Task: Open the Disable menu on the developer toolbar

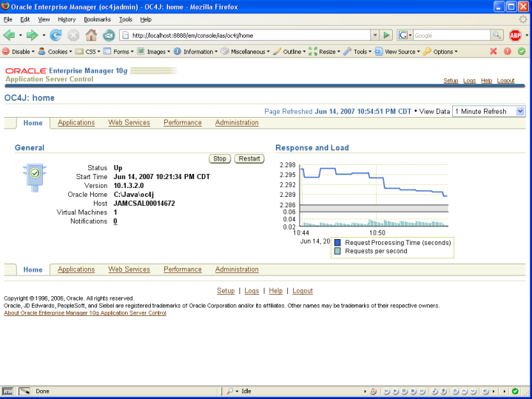Action: tap(18, 52)
